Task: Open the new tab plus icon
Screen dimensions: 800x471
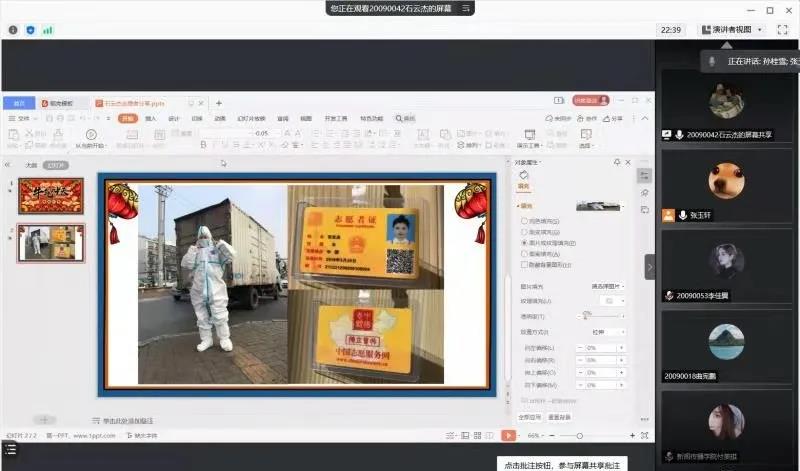Action: [x=219, y=103]
